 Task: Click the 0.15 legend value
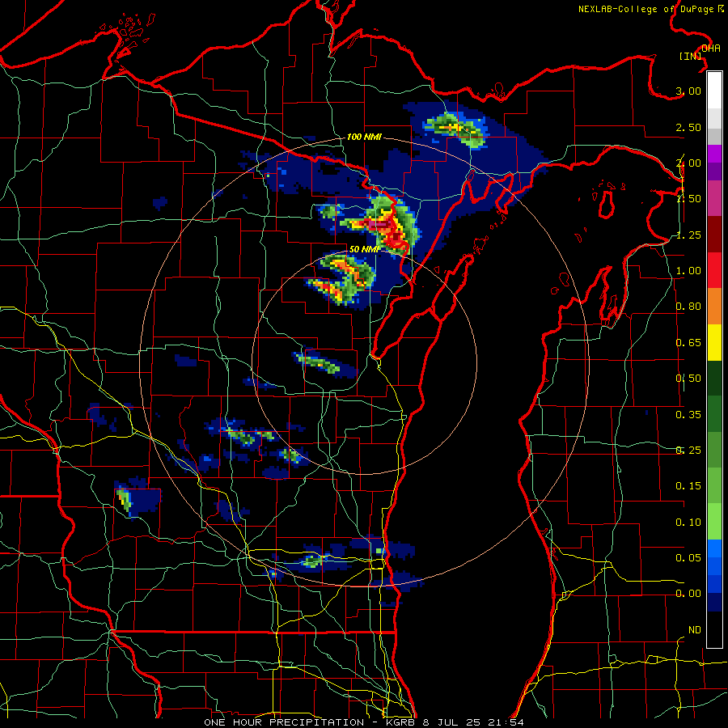point(688,486)
